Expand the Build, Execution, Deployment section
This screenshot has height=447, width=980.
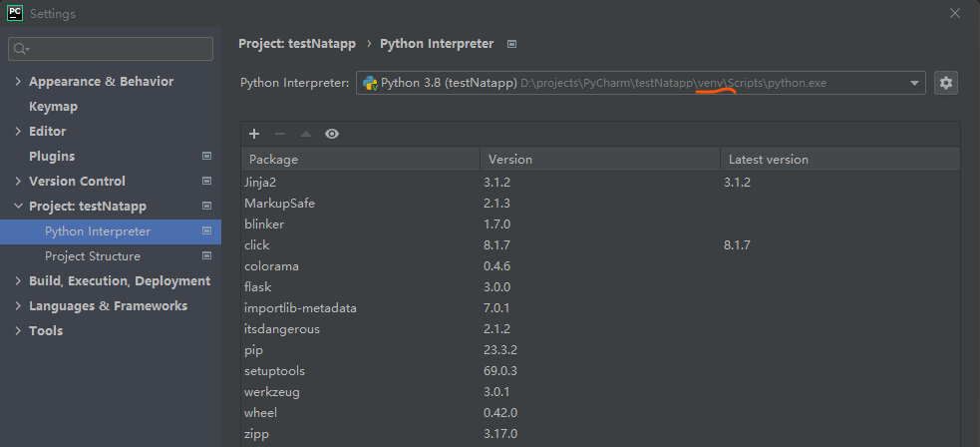(x=19, y=281)
